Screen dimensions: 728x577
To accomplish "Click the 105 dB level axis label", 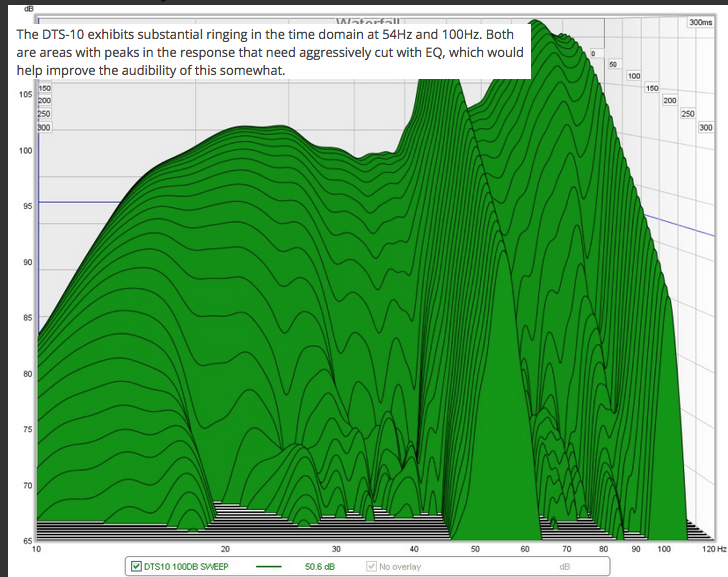I will (x=26, y=94).
